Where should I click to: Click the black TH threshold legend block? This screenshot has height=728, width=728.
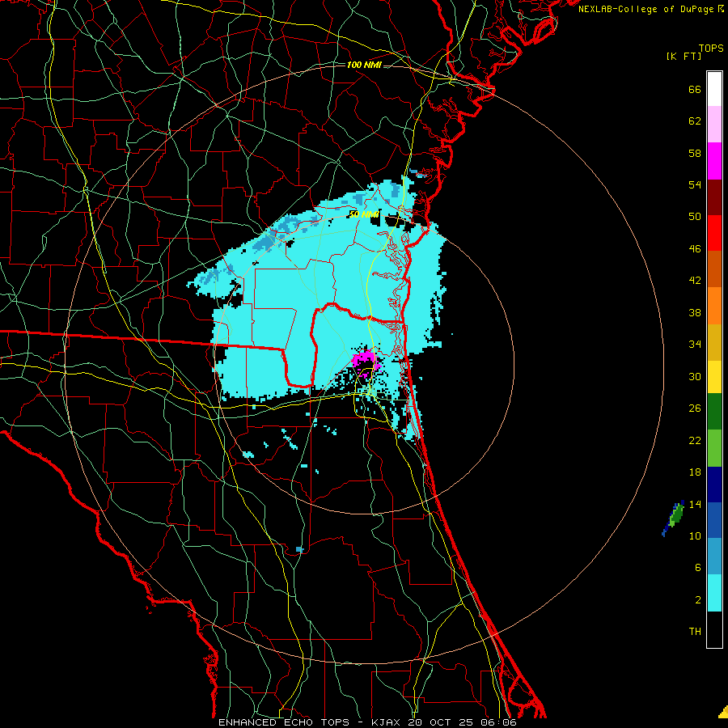click(714, 629)
